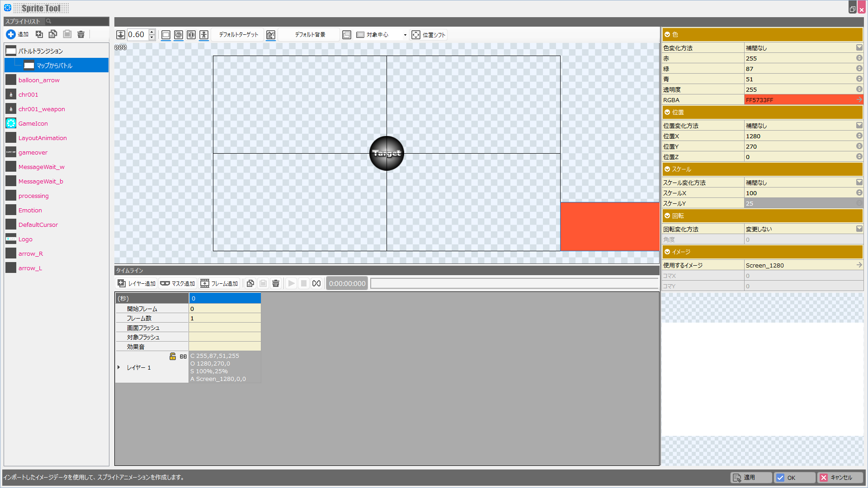The height and width of the screenshot is (488, 868).
Task: Click the zoom value increment stepper
Action: 152,32
